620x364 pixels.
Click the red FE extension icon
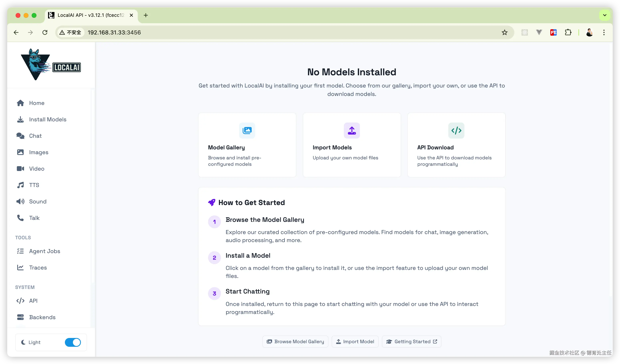[x=553, y=32]
